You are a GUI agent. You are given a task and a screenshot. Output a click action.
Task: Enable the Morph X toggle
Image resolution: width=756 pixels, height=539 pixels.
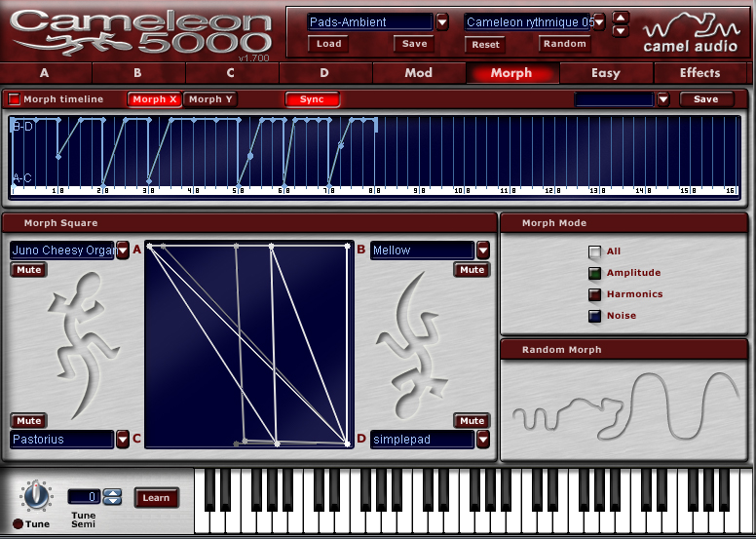point(154,99)
